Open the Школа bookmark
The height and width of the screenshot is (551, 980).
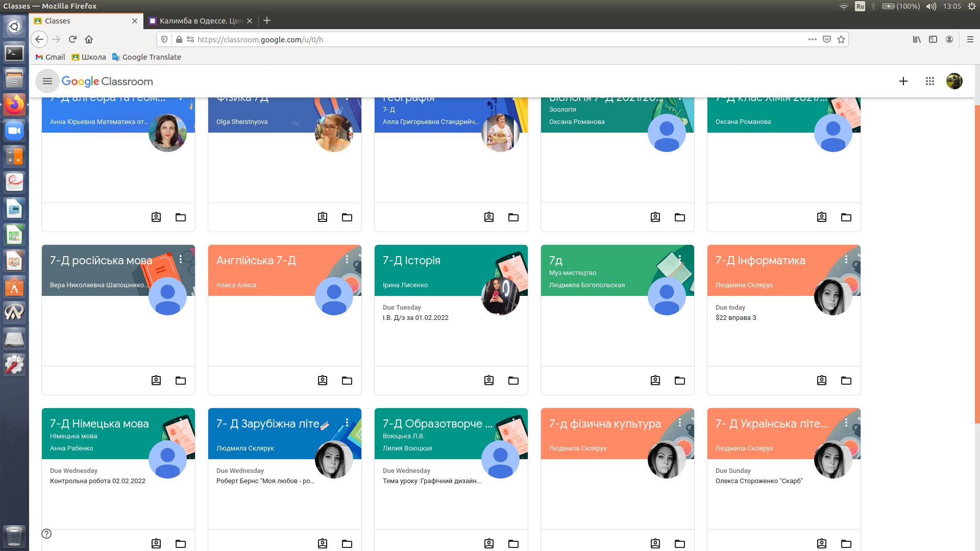[89, 57]
